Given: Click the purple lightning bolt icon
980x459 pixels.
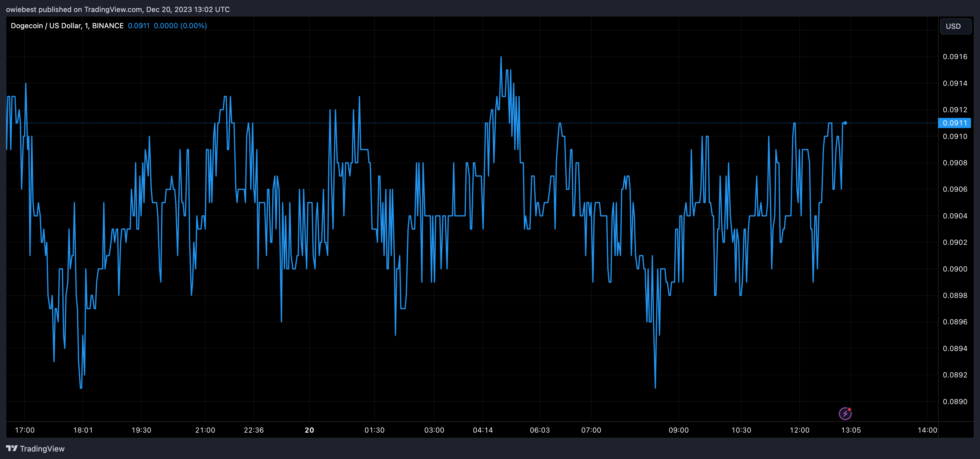Looking at the screenshot, I should [845, 413].
